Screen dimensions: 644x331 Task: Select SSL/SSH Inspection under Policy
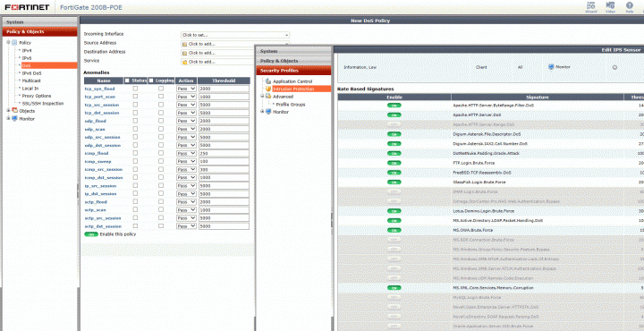(42, 104)
